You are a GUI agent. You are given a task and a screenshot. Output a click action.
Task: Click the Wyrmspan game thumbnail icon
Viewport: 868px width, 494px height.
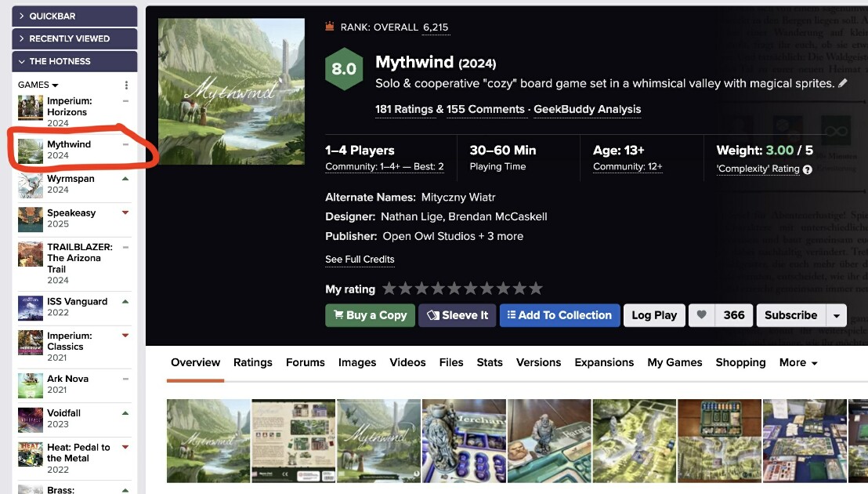31,184
